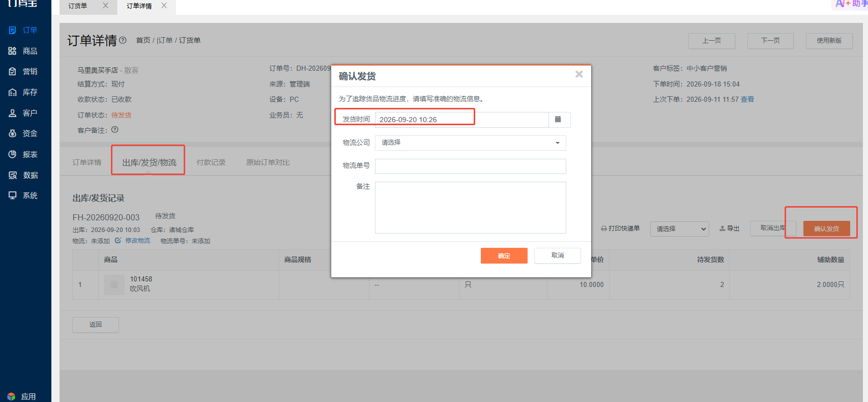The image size is (868, 402).
Task: Click the orange 确认发货 button
Action: tap(827, 229)
